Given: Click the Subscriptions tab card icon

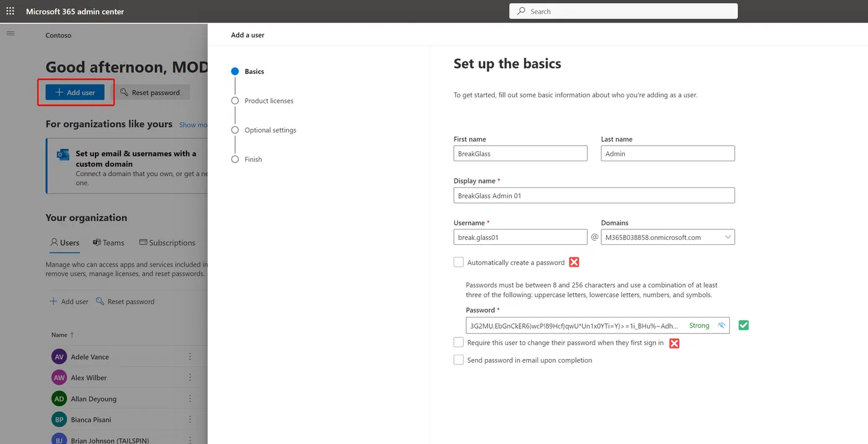Looking at the screenshot, I should coord(143,242).
